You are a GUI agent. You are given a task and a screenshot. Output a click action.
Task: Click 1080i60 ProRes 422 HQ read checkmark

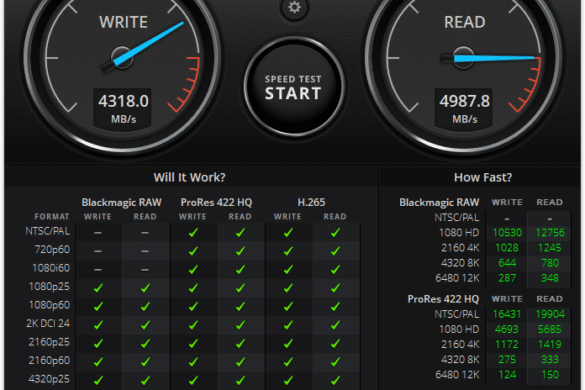[240, 269]
